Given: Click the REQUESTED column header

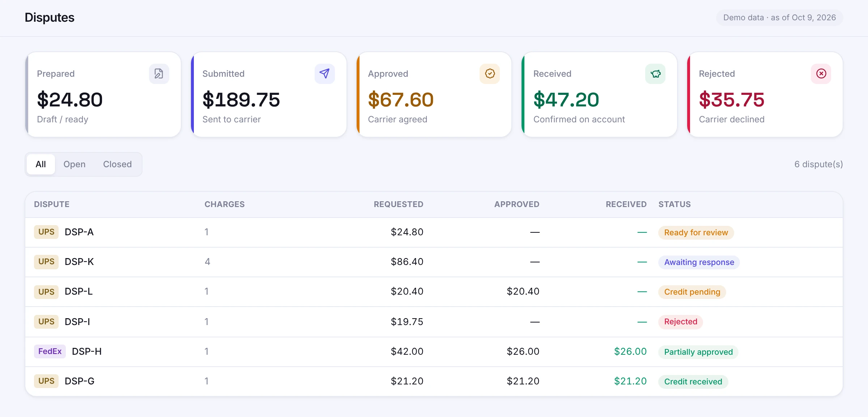Looking at the screenshot, I should pos(399,204).
